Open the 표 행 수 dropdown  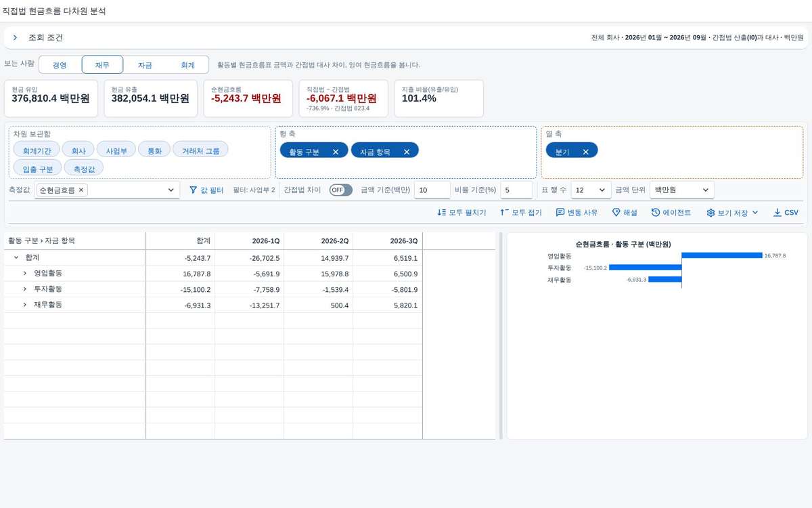[x=591, y=190]
